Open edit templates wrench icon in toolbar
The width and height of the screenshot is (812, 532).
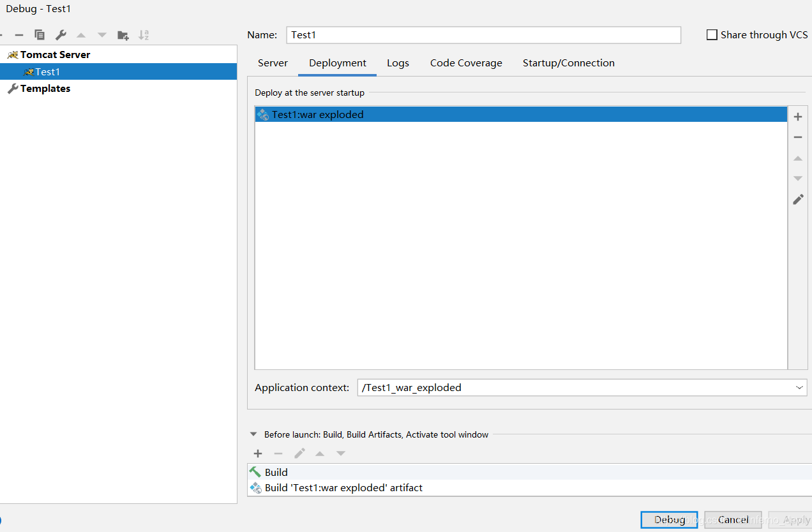coord(61,35)
